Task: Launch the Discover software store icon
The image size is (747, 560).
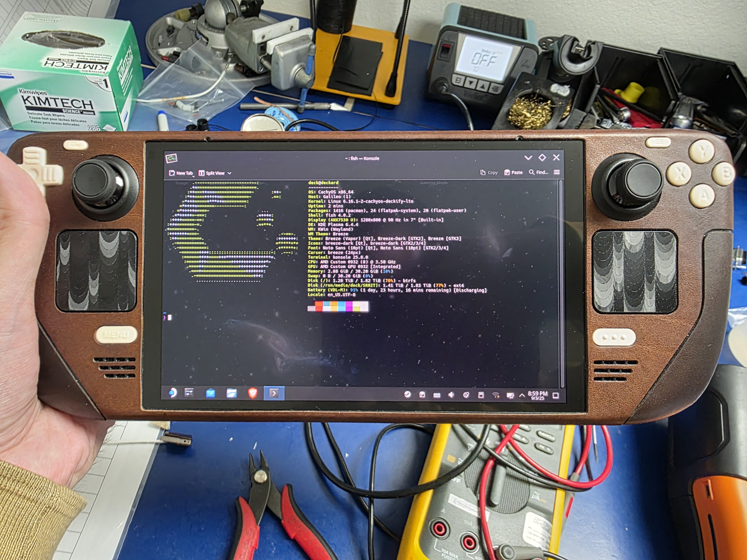Action: (x=210, y=393)
